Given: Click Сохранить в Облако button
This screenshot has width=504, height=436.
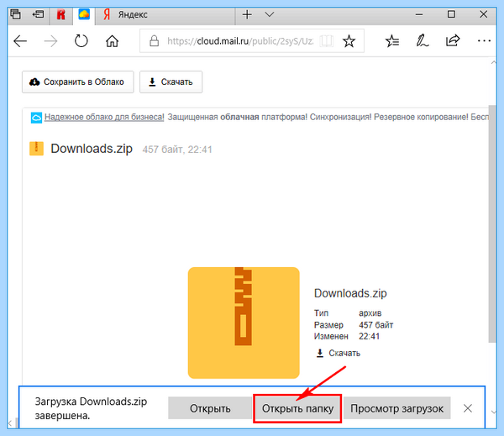Looking at the screenshot, I should (x=78, y=82).
